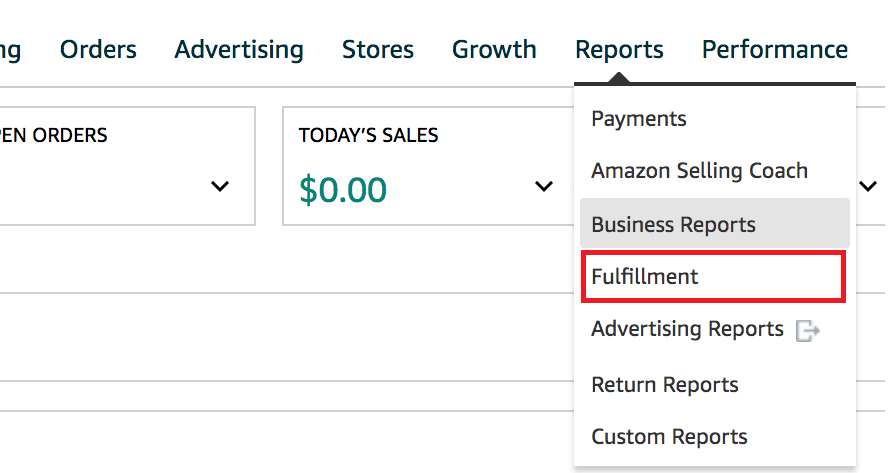Go to the Performance menu

click(774, 49)
